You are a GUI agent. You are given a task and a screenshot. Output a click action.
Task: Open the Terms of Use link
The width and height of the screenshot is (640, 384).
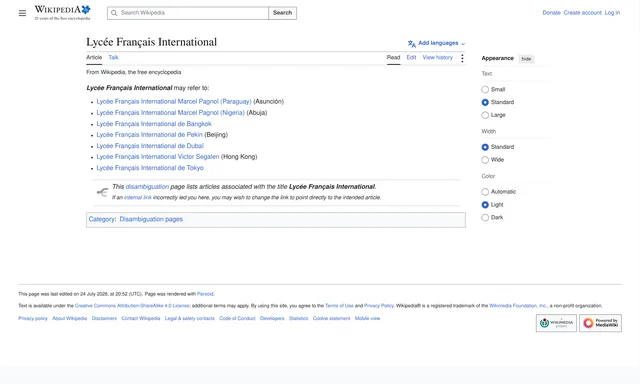pyautogui.click(x=339, y=306)
